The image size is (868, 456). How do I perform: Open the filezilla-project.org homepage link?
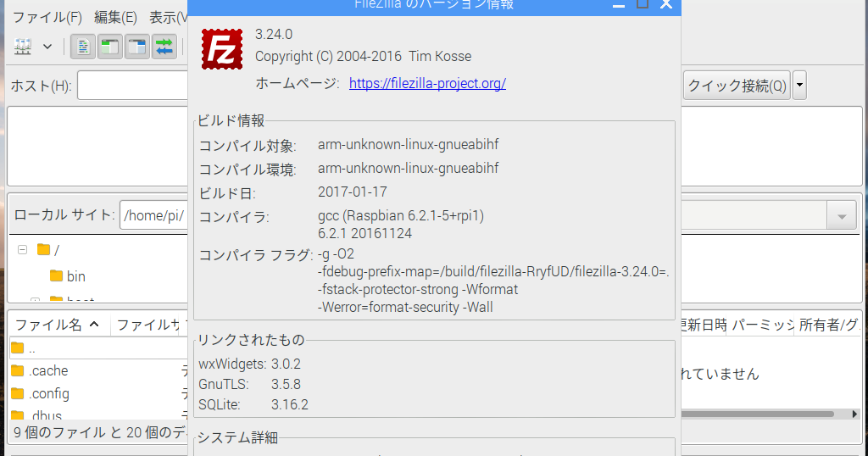point(427,84)
